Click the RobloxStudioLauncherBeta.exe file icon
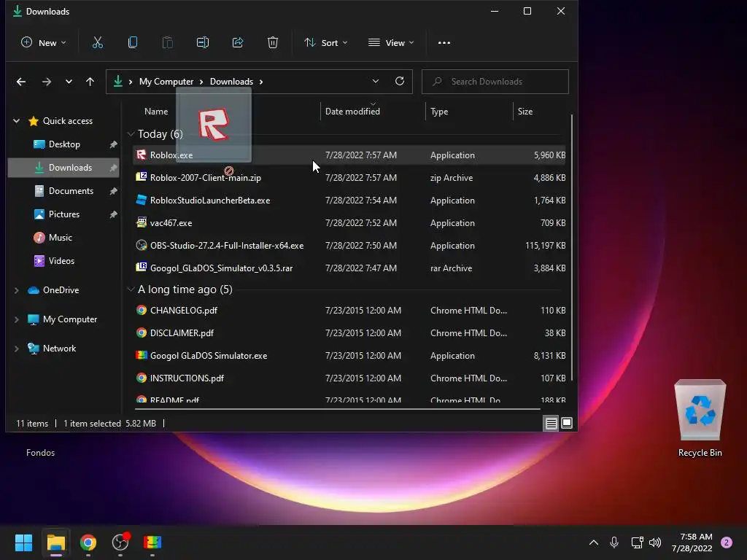This screenshot has width=747, height=560. click(x=141, y=200)
